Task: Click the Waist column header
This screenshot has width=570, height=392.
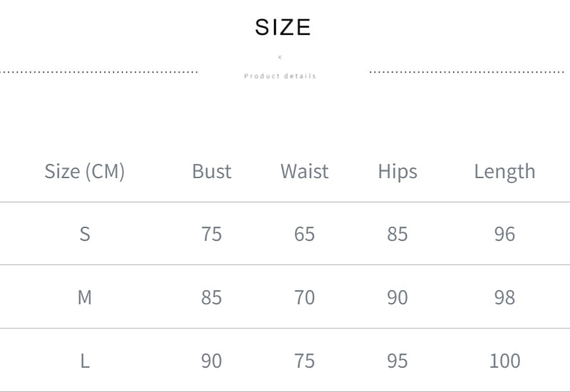Action: coord(304,171)
